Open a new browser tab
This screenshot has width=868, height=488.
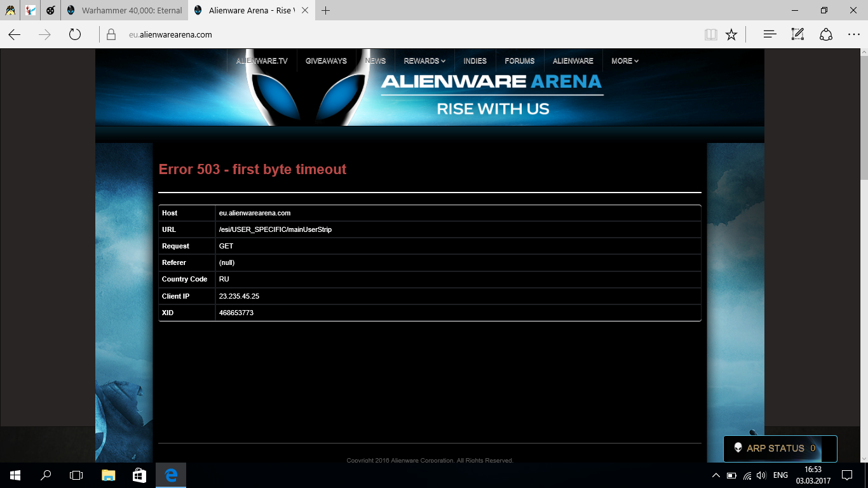point(326,10)
